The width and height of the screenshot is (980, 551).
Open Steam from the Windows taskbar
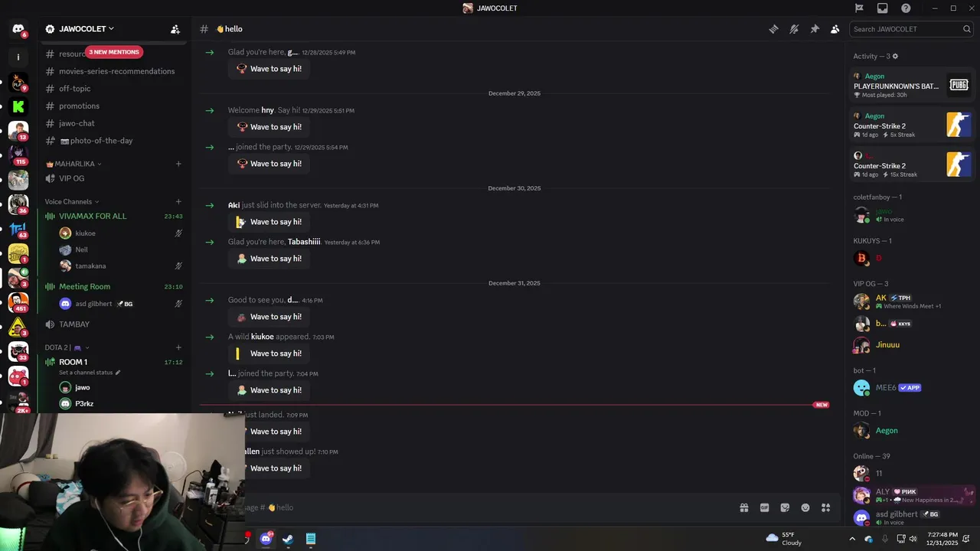(x=288, y=539)
